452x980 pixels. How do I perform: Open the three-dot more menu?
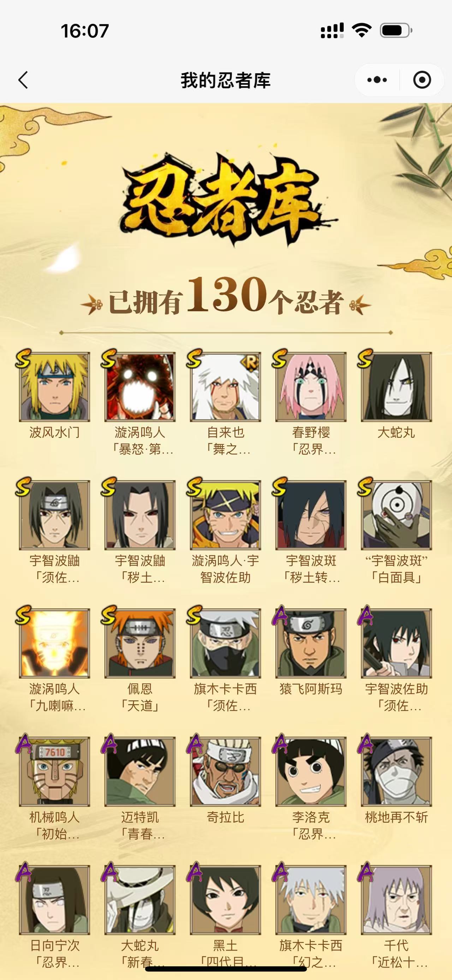point(377,80)
